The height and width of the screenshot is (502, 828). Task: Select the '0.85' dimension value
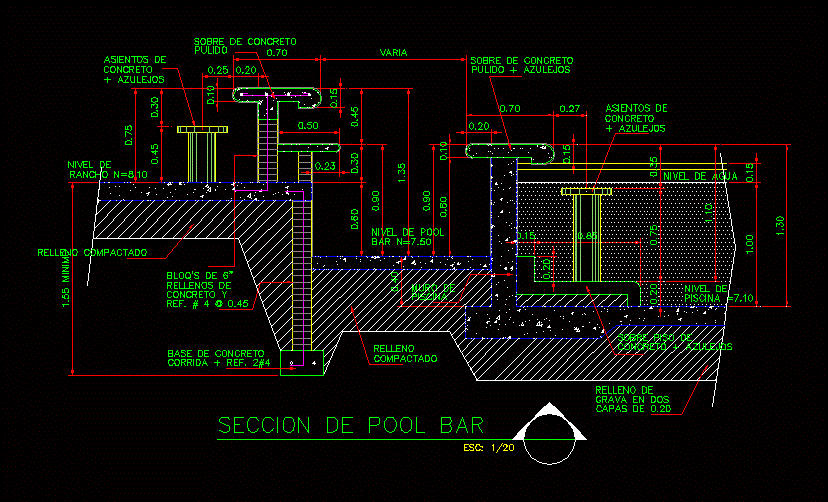click(x=588, y=235)
